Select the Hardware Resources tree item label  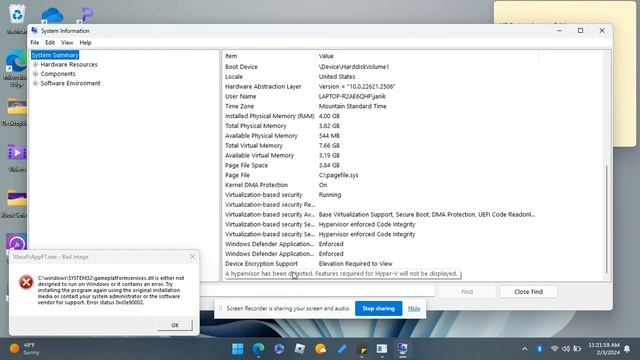point(69,64)
